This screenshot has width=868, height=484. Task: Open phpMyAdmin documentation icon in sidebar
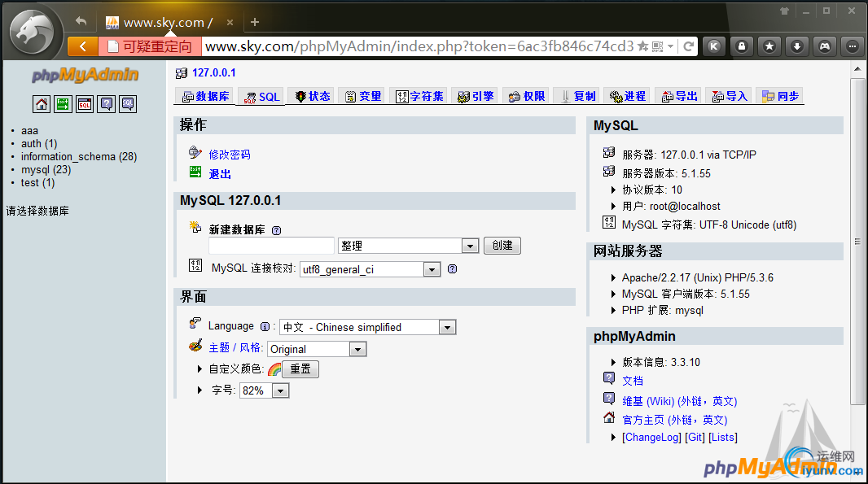107,103
